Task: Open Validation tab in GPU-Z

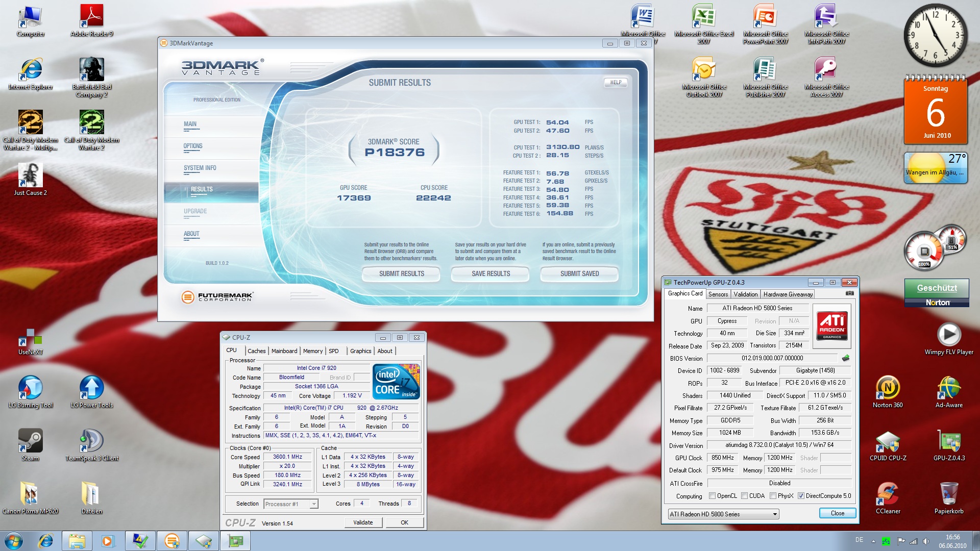Action: (746, 294)
